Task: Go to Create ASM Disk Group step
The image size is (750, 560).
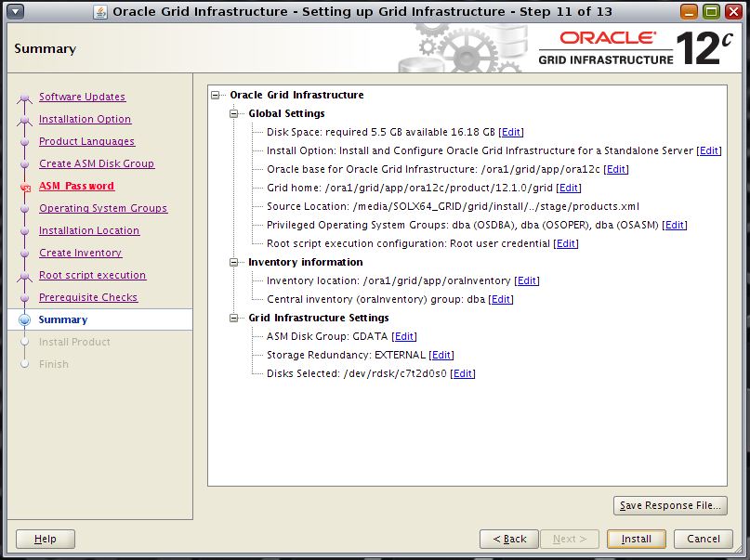Action: point(97,163)
